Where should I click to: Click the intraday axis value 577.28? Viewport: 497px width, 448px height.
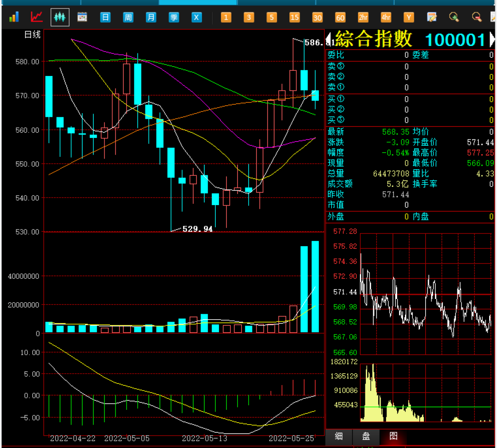point(345,232)
